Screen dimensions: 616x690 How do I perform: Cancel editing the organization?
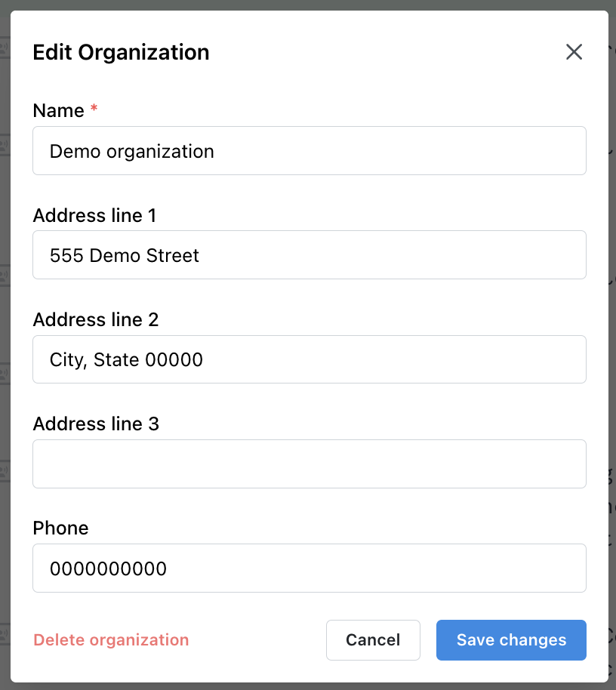(x=373, y=640)
